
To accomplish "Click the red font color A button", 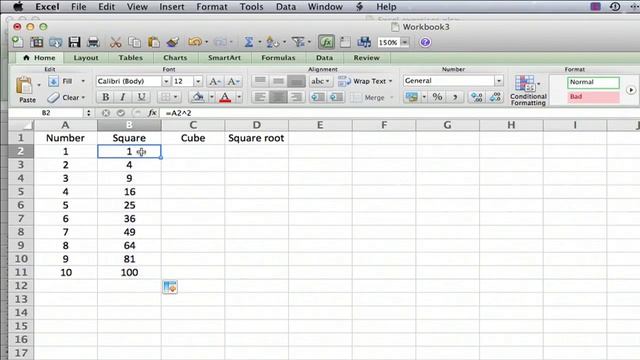I will click(225, 97).
